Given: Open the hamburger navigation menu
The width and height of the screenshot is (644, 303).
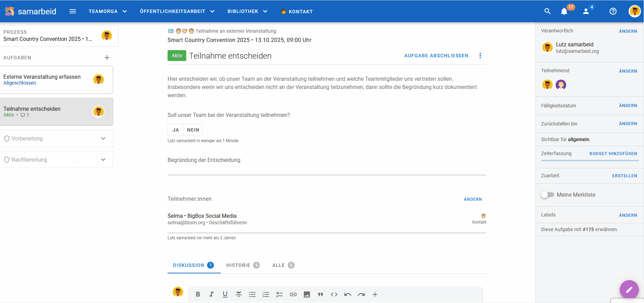Looking at the screenshot, I should click(73, 11).
